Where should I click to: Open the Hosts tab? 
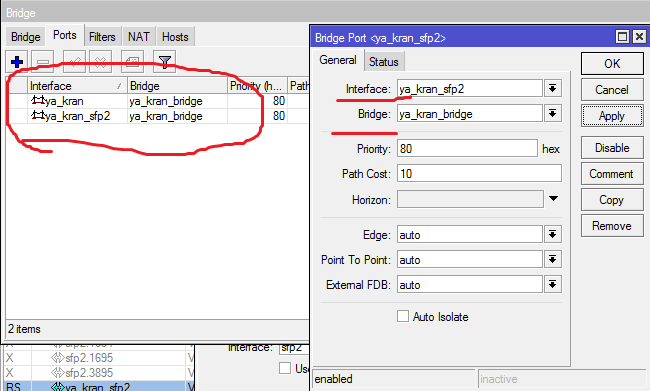[x=175, y=37]
